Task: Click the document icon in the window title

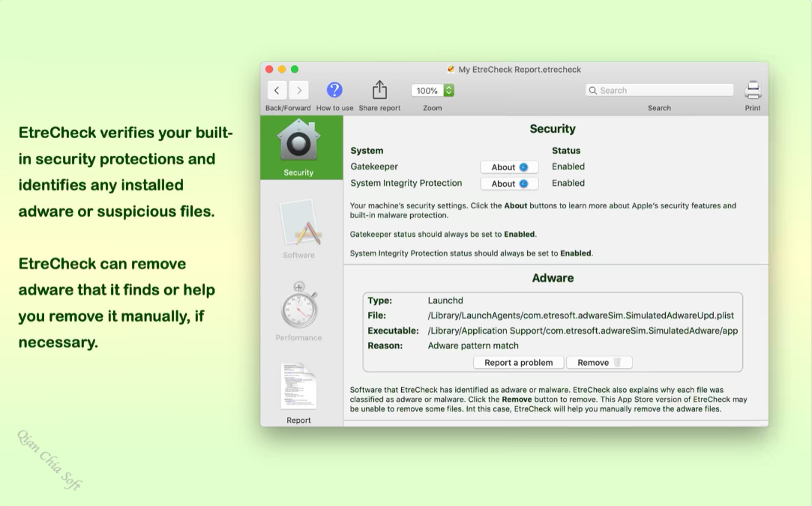Action: [x=451, y=70]
